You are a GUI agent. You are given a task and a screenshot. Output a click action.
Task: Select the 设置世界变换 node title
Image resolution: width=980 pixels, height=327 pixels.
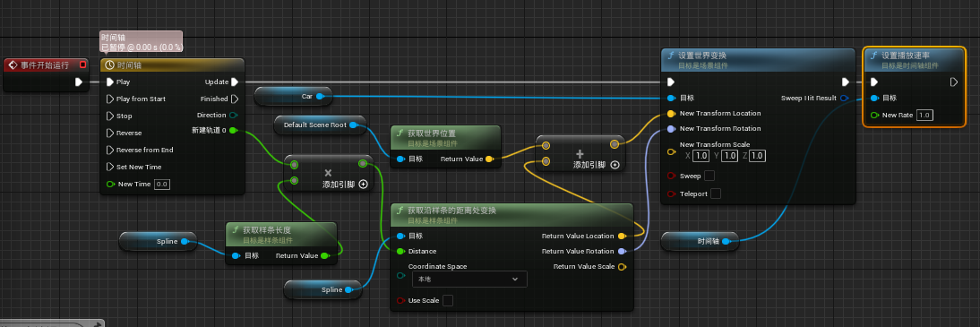pyautogui.click(x=702, y=56)
